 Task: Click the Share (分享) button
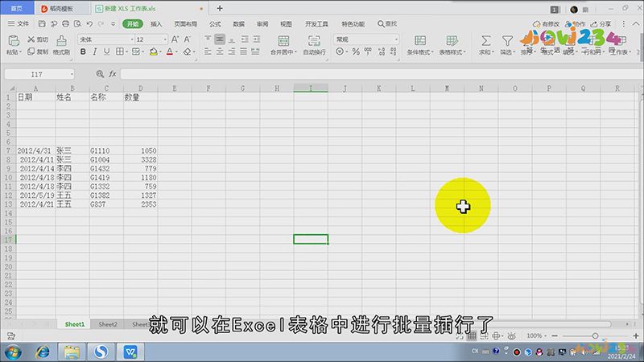coord(601,24)
